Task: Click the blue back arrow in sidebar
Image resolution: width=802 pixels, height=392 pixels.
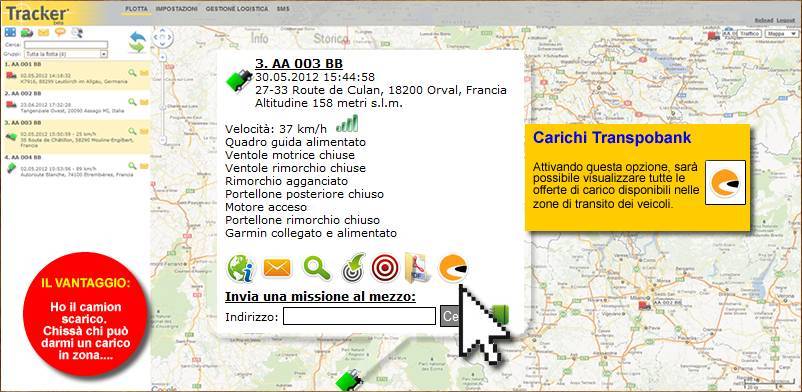Action: pyautogui.click(x=137, y=36)
